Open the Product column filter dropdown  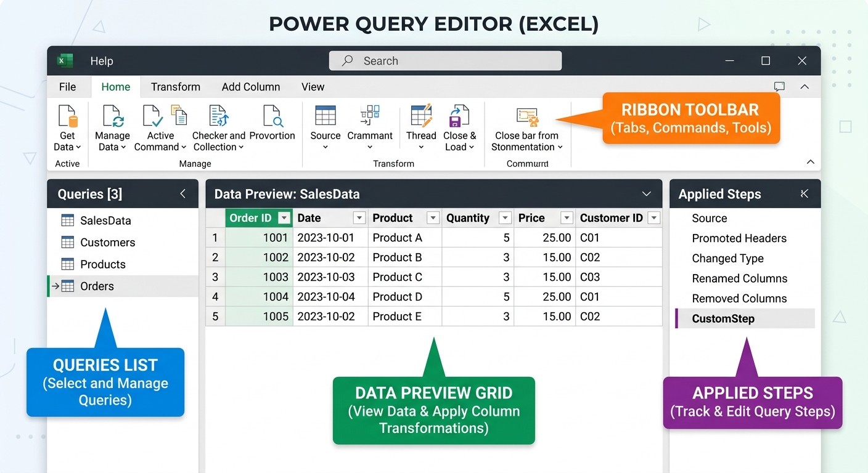(433, 218)
